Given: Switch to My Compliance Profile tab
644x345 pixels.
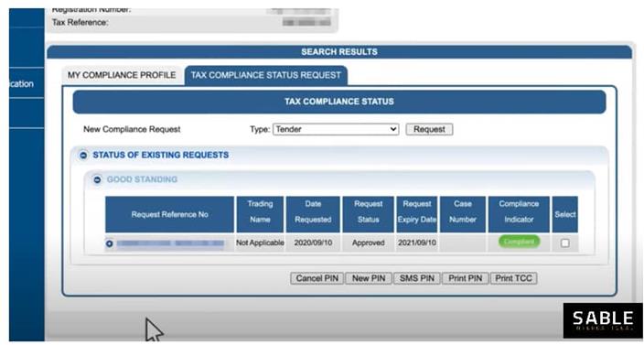Looking at the screenshot, I should (122, 75).
